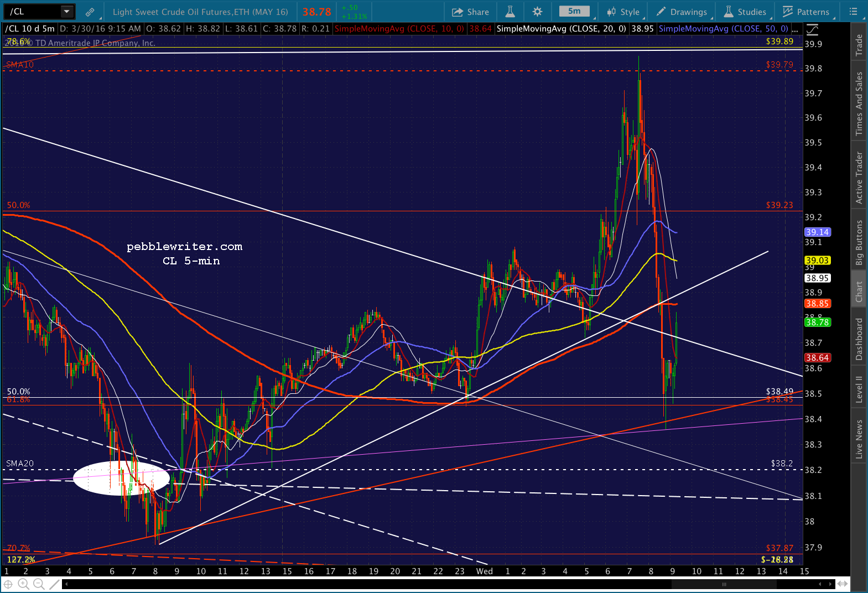
Task: Click the 127.2% Fibonacci label
Action: tap(21, 560)
